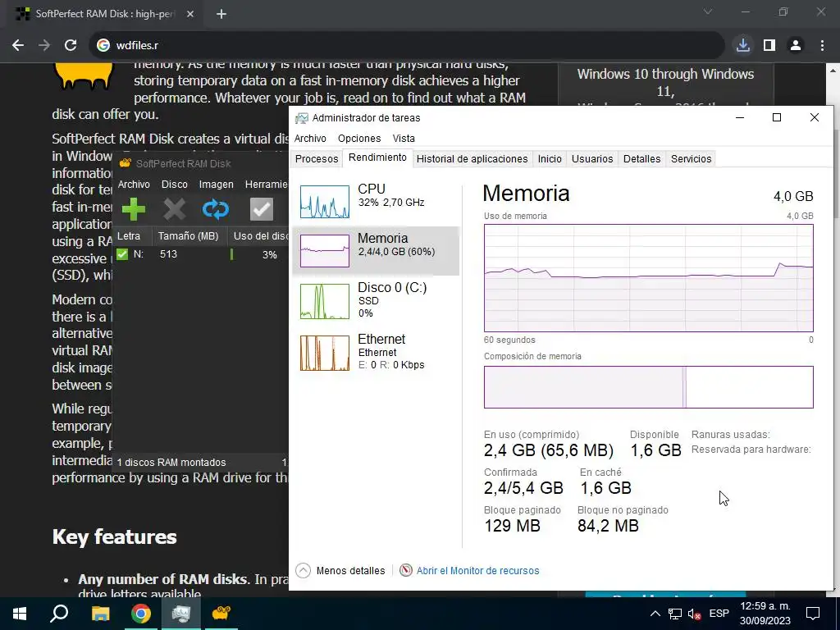Image resolution: width=840 pixels, height=630 pixels.
Task: Open the taskbar search magnifier
Action: [59, 614]
